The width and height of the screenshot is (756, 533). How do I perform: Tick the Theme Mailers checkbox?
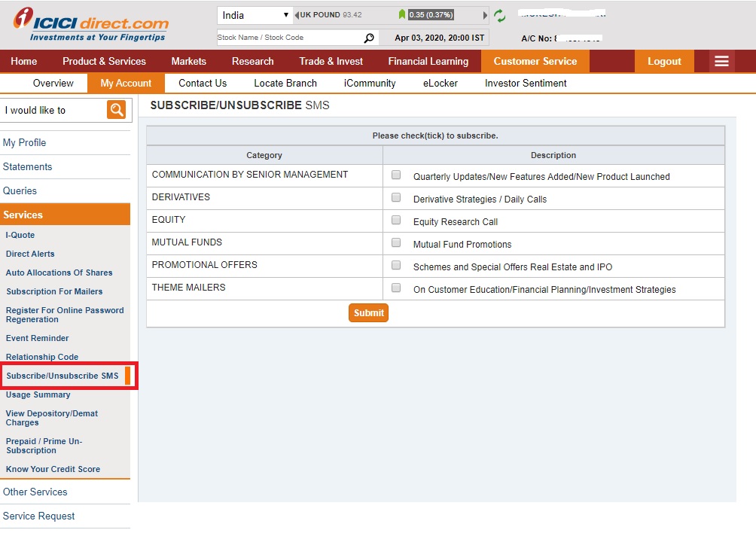coord(396,288)
